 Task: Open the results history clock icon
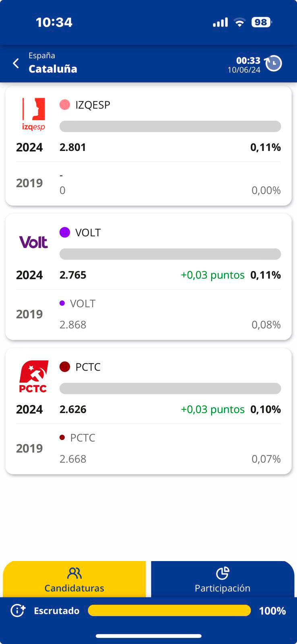[274, 64]
